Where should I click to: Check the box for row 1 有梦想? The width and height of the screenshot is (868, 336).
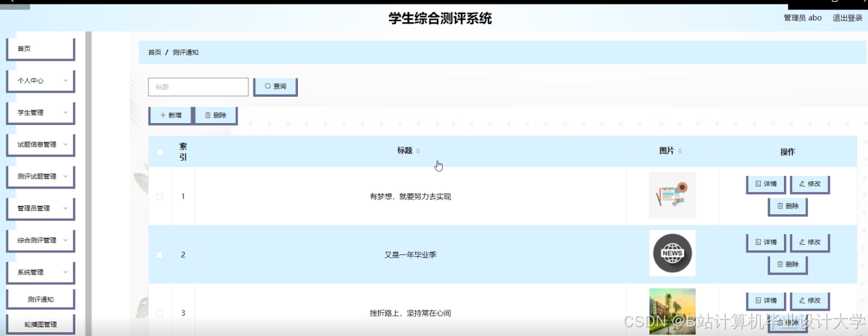pos(159,197)
